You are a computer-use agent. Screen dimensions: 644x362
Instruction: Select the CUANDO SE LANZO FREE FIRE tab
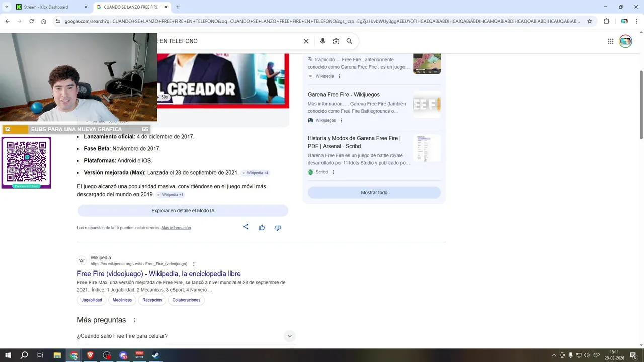pyautogui.click(x=131, y=7)
